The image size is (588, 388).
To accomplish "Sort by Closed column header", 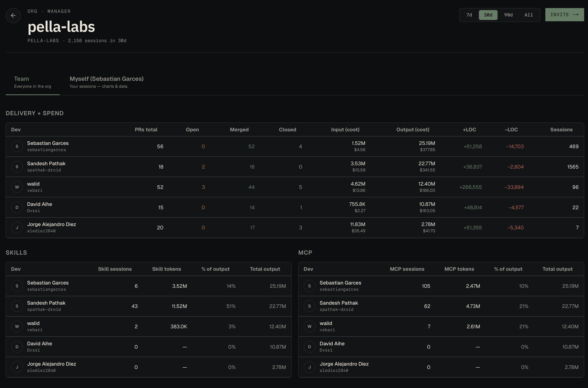I will tap(287, 129).
